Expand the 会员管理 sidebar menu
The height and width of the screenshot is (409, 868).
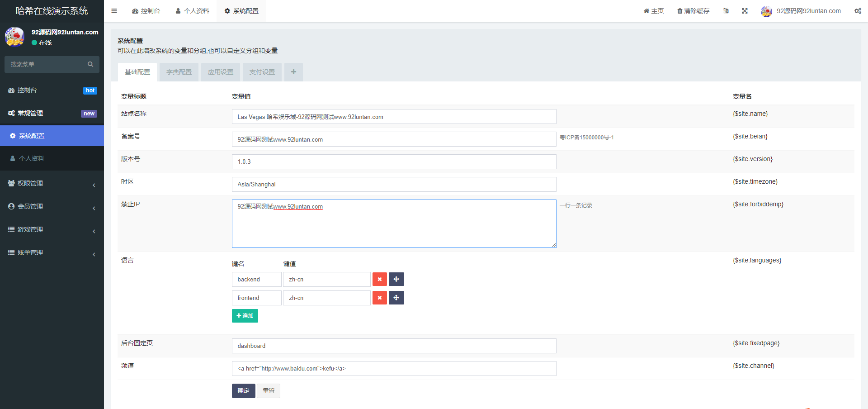[52, 206]
